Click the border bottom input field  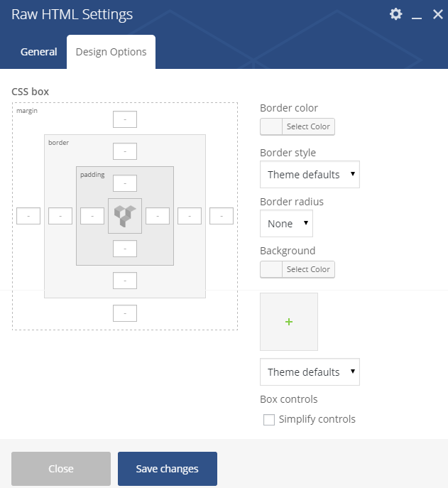125,281
